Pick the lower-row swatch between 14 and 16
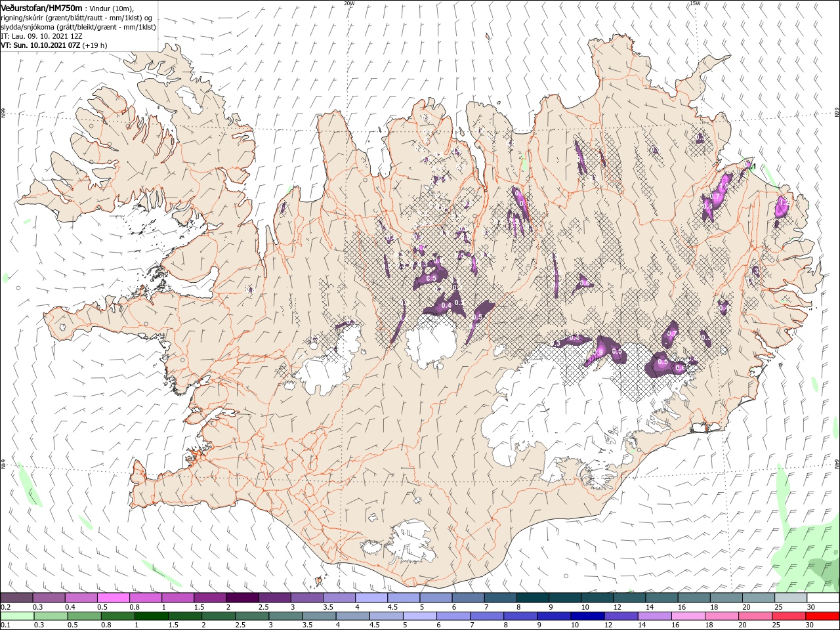 pyautogui.click(x=655, y=616)
